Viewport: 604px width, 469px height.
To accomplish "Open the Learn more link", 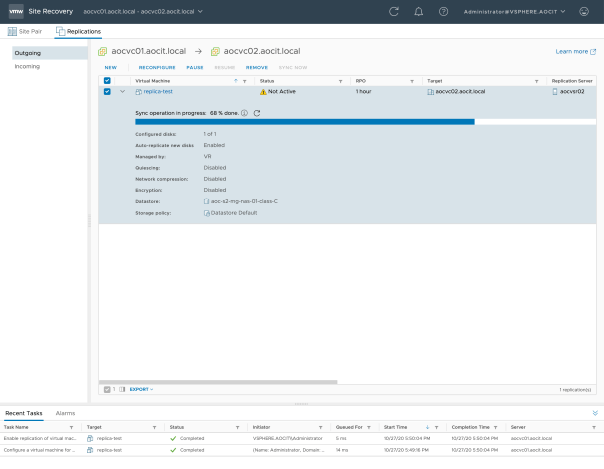I will pyautogui.click(x=575, y=51).
